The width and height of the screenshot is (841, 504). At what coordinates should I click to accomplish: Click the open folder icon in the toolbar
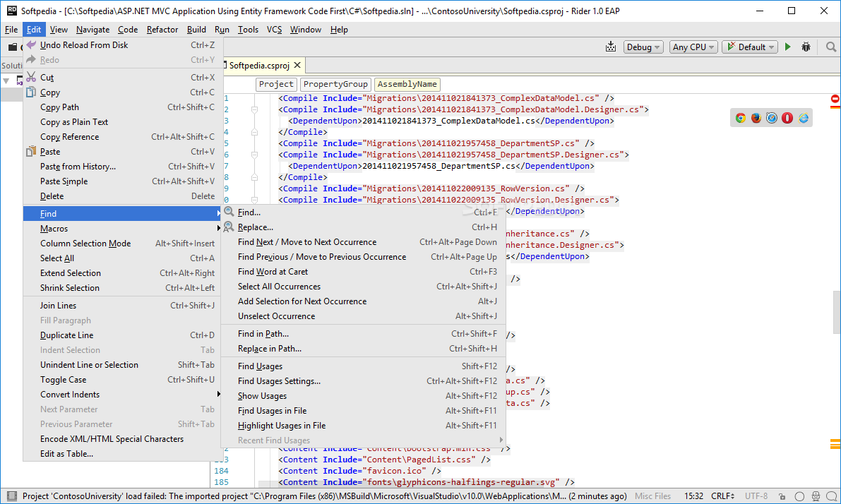12,47
